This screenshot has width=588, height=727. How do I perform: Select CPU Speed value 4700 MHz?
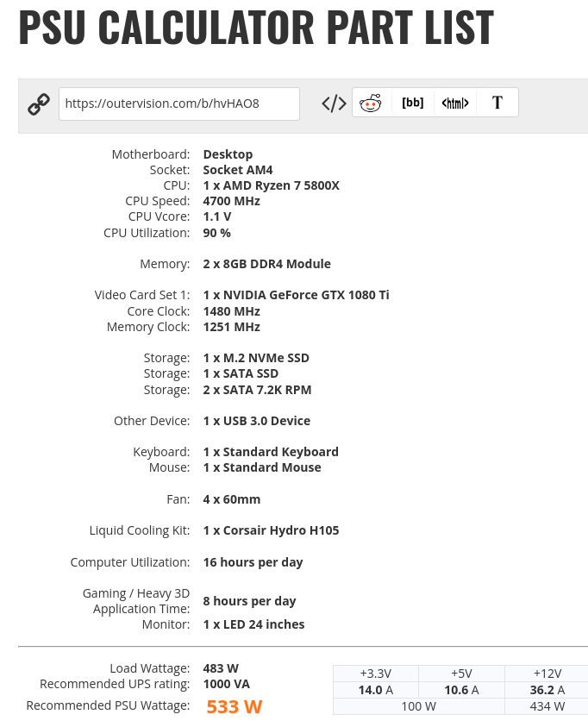pyautogui.click(x=232, y=201)
